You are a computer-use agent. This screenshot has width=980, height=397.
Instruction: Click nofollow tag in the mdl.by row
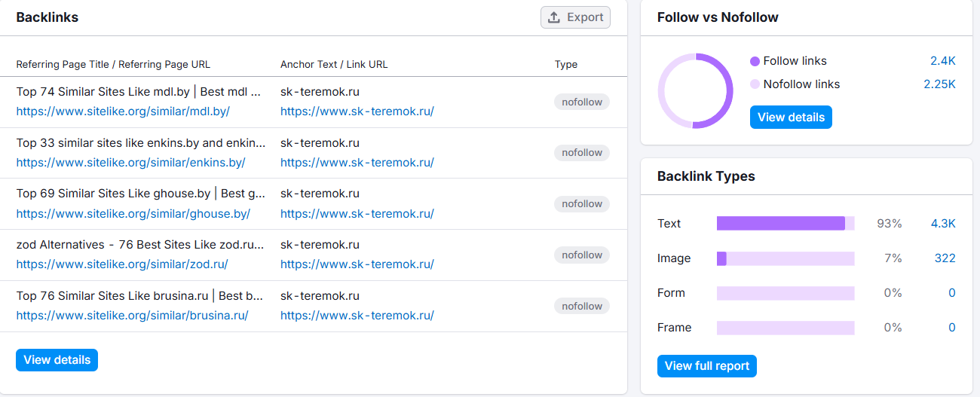point(581,102)
